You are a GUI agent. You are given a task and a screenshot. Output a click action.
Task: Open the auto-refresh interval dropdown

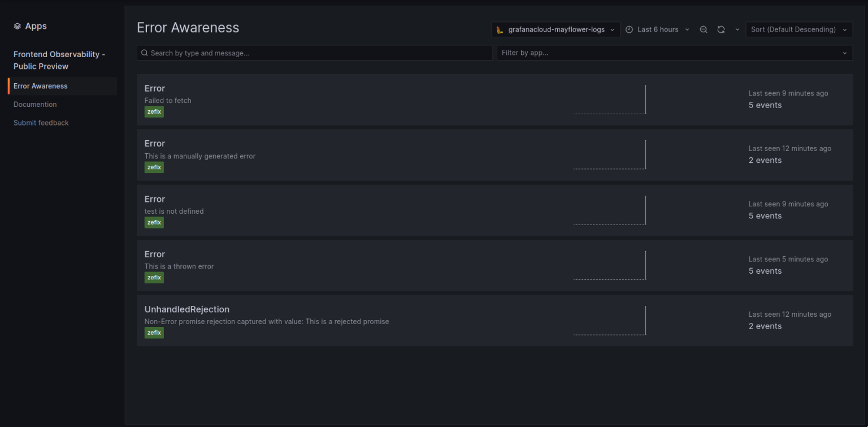[737, 29]
